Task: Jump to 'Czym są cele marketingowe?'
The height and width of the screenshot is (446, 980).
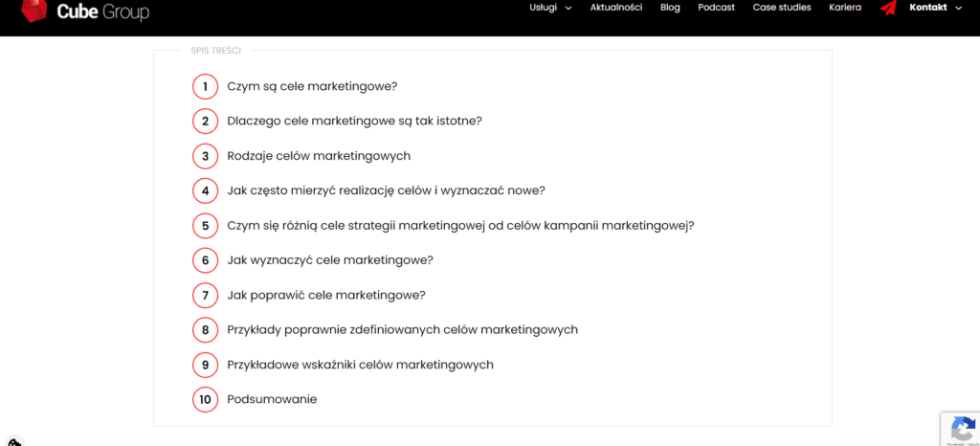Action: click(313, 86)
